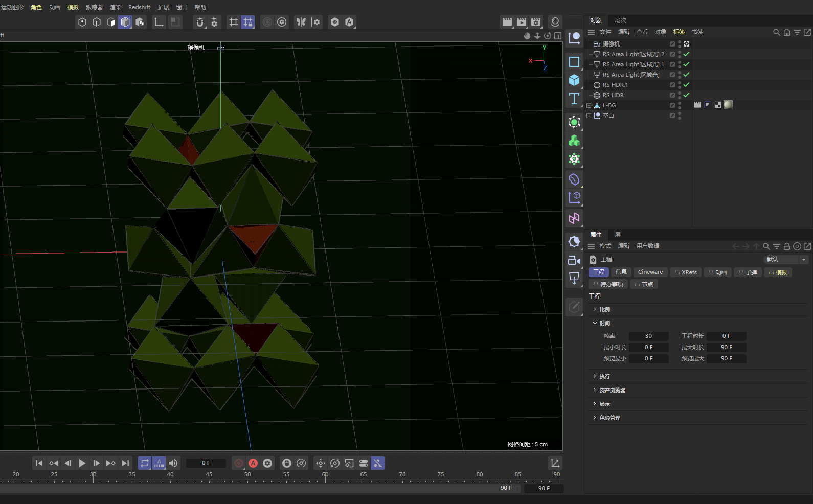Click the viewport orbit rotate icon
Image resolution: width=813 pixels, height=504 pixels.
pos(548,36)
